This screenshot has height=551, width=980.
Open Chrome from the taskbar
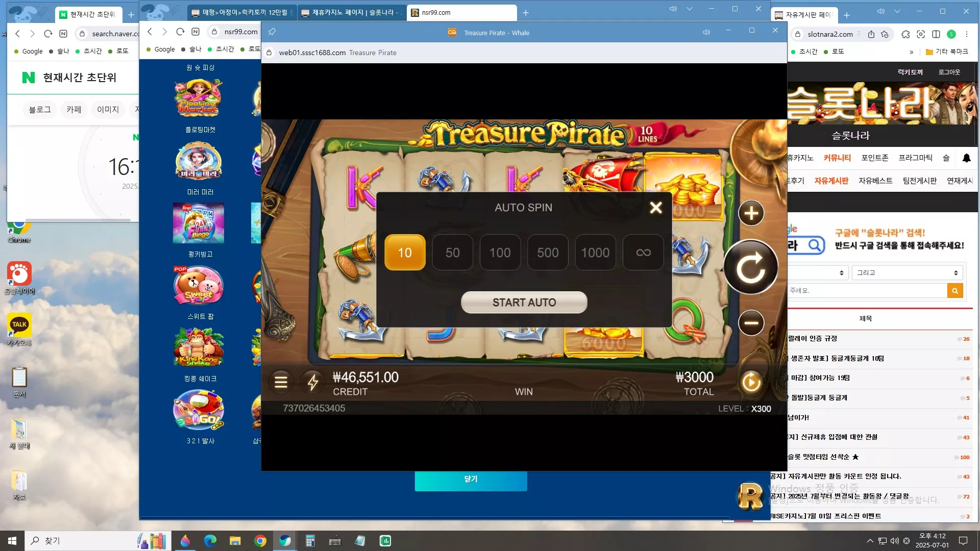tap(260, 541)
